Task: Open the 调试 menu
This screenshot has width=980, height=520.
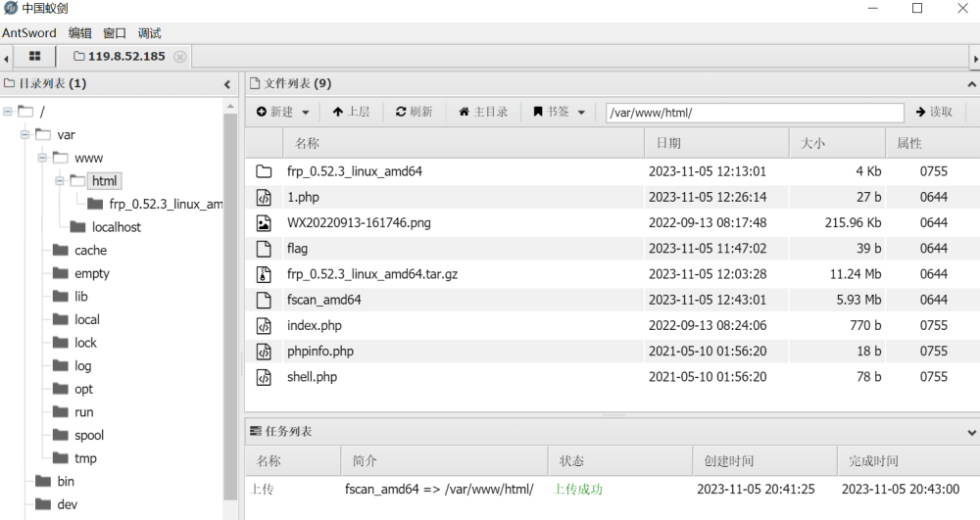Action: (x=149, y=33)
